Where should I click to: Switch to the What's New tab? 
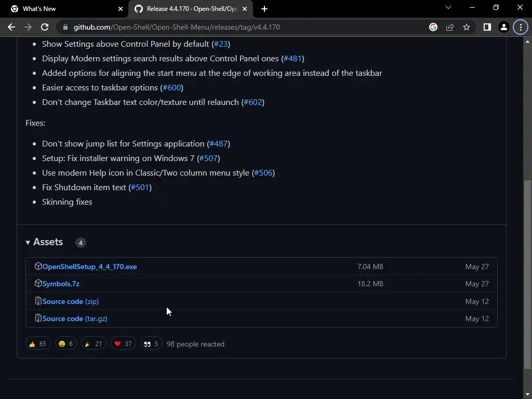click(x=64, y=9)
